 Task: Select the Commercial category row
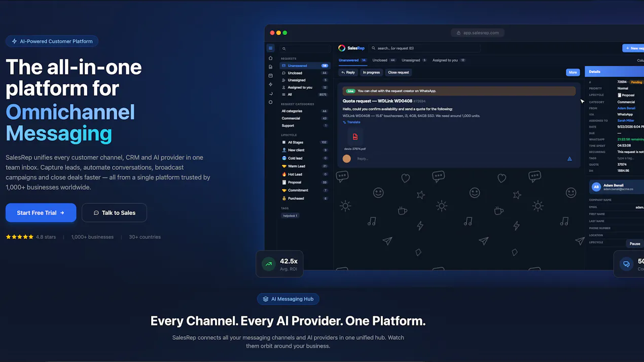[304, 118]
